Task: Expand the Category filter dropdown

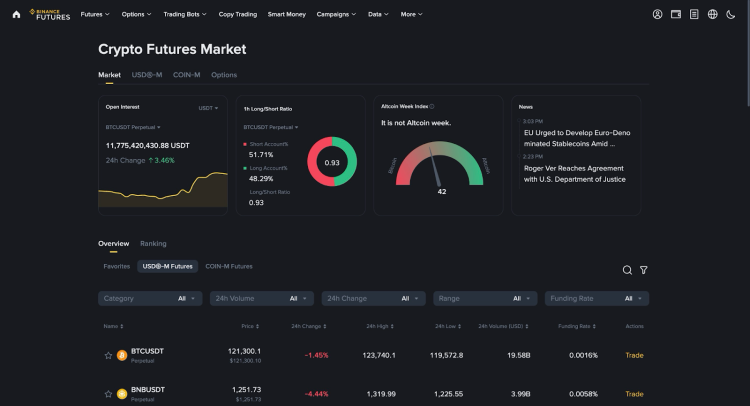Action: (150, 298)
